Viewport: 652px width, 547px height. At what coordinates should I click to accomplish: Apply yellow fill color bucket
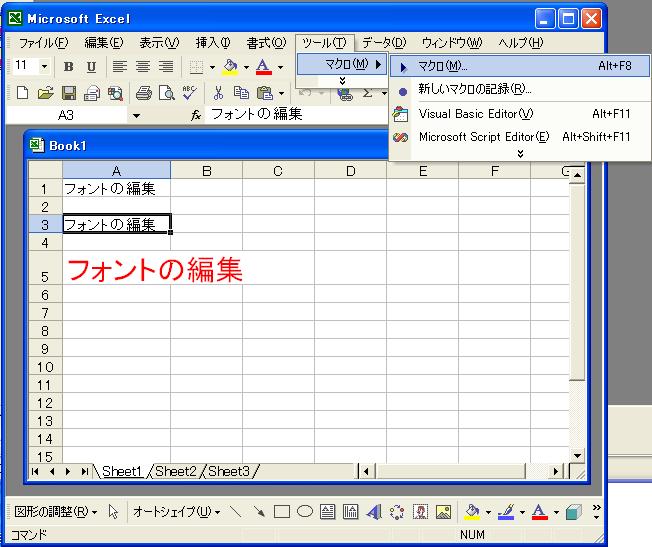[x=231, y=67]
